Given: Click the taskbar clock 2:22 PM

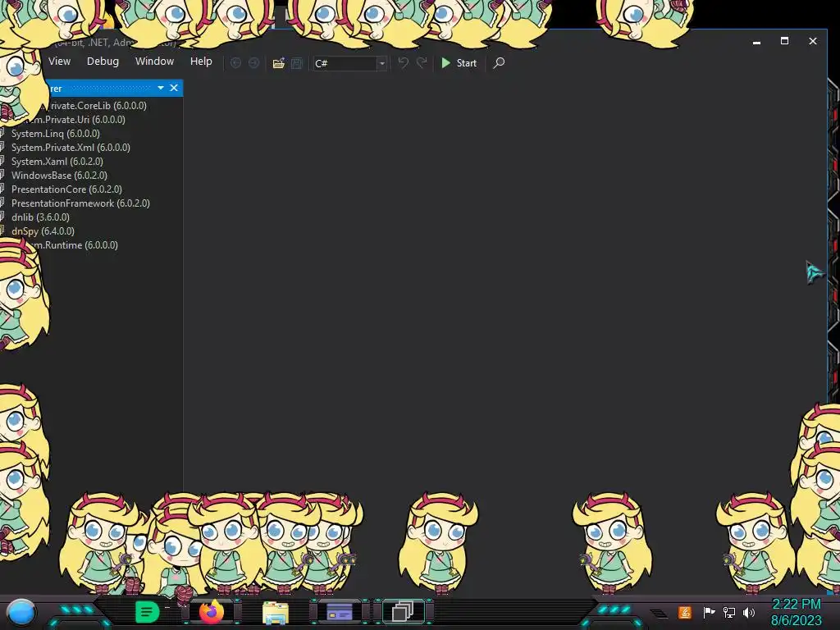Looking at the screenshot, I should 796,605.
